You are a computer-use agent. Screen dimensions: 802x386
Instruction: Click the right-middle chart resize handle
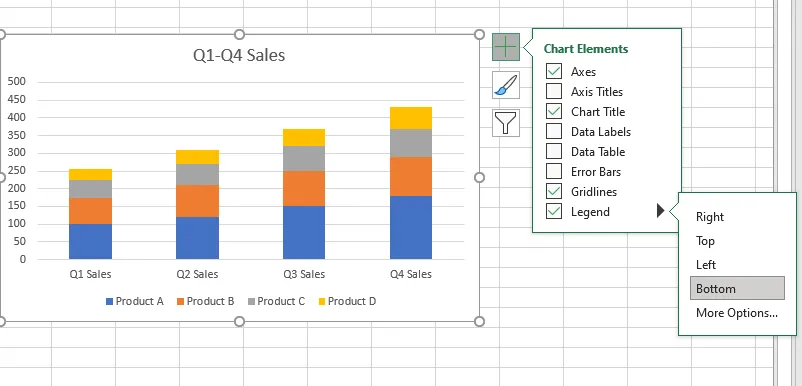pyautogui.click(x=479, y=177)
